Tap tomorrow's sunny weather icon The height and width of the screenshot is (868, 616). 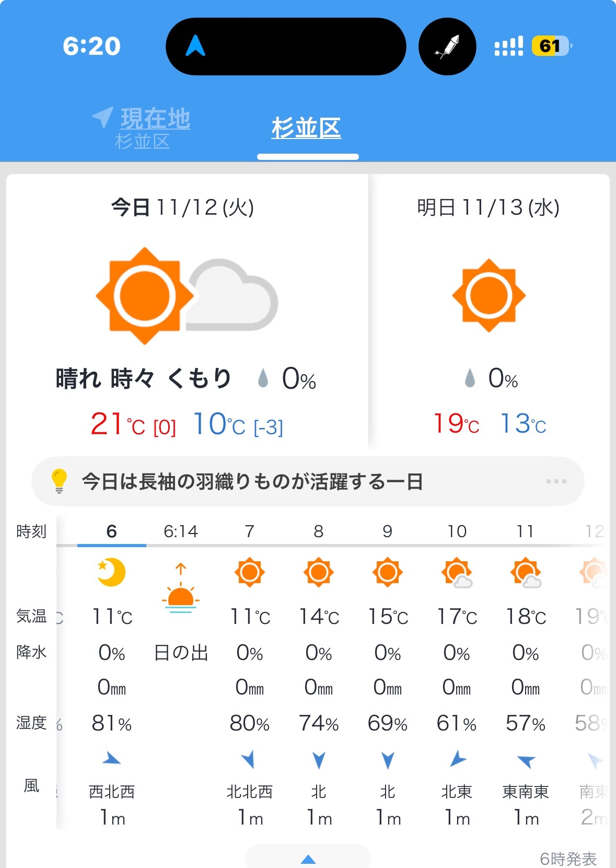(x=489, y=295)
